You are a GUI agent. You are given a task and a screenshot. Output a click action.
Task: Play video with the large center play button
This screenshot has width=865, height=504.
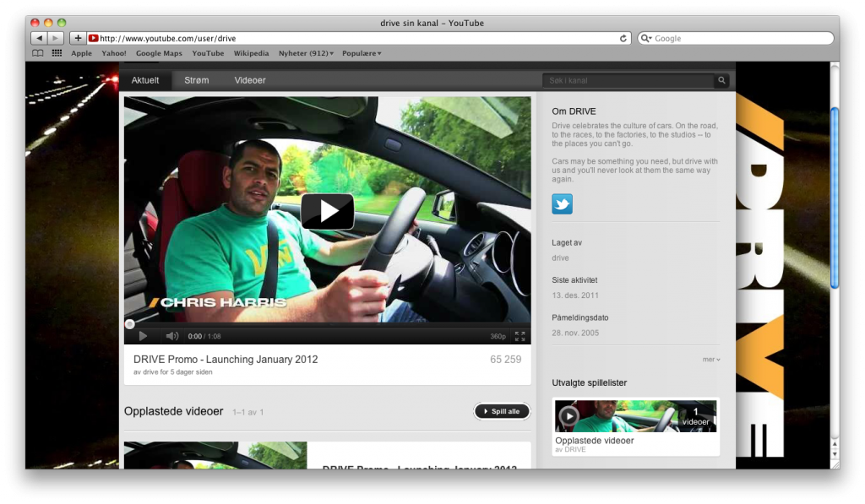pos(328,211)
